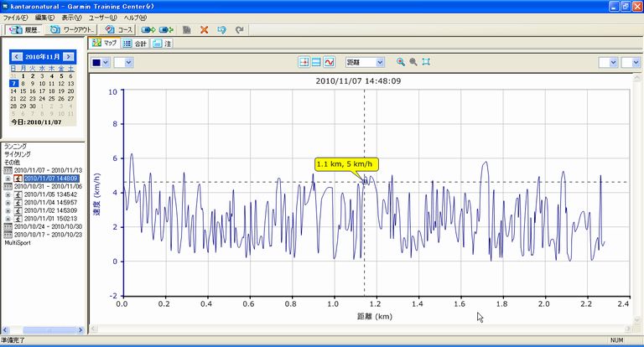Open the 履歴 (History) view

(24, 29)
